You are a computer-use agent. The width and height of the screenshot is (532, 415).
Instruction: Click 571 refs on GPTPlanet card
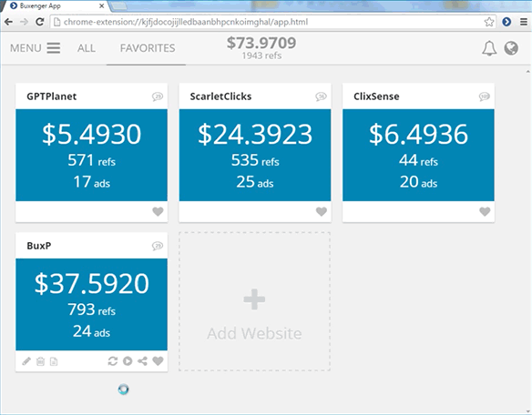pos(92,160)
